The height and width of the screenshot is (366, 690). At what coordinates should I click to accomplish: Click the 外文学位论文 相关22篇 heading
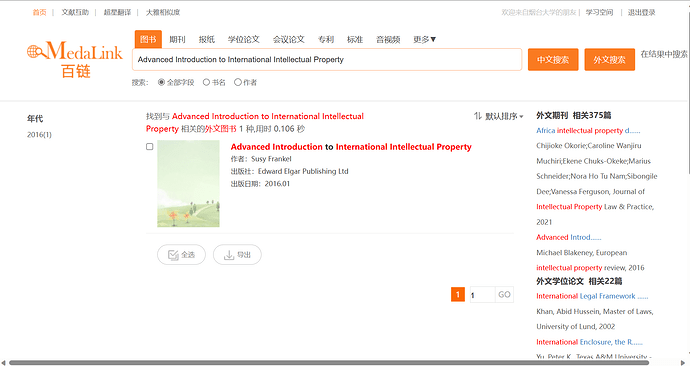[579, 281]
